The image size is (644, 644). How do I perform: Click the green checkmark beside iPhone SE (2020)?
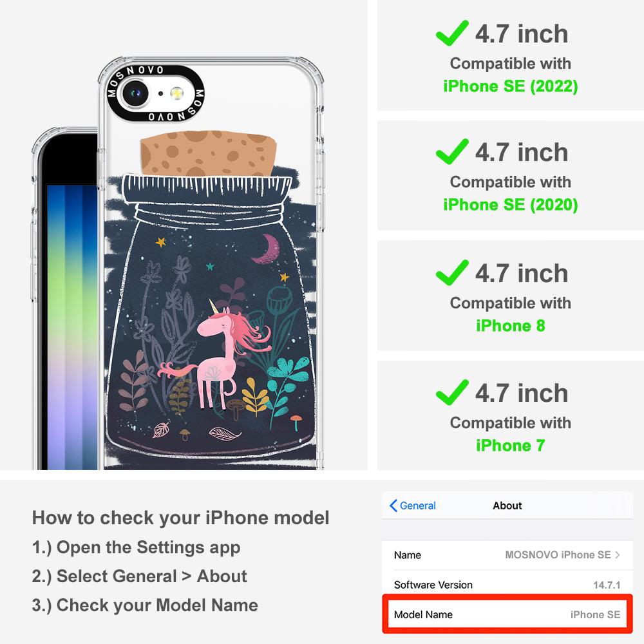click(x=452, y=151)
